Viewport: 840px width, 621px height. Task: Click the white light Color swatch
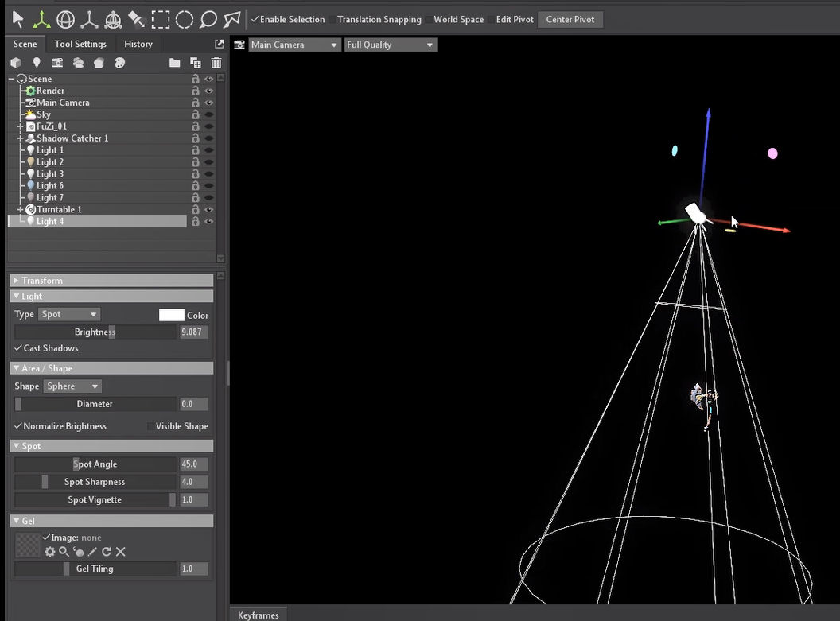(171, 315)
